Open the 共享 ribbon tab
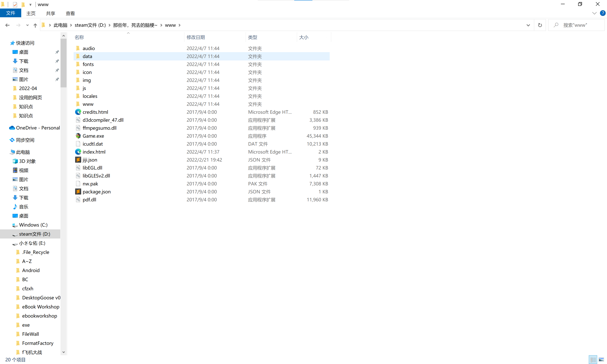This screenshot has width=607, height=364. pyautogui.click(x=50, y=13)
